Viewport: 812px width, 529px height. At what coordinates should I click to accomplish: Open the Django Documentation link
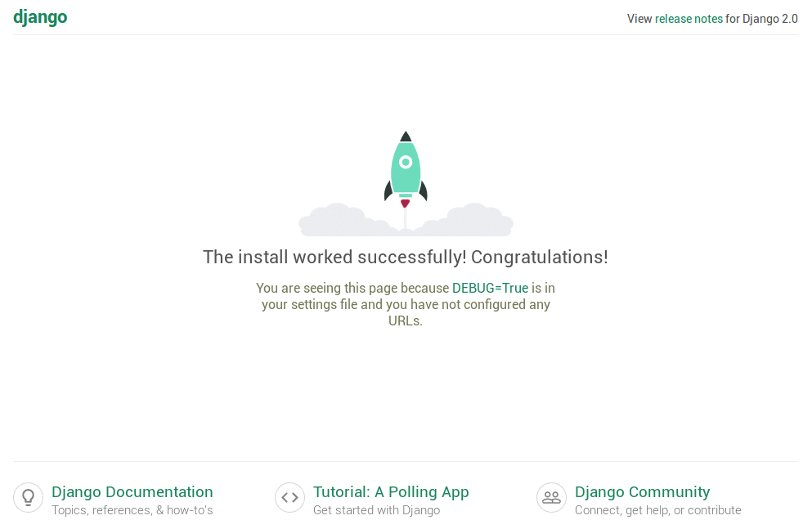coord(132,491)
